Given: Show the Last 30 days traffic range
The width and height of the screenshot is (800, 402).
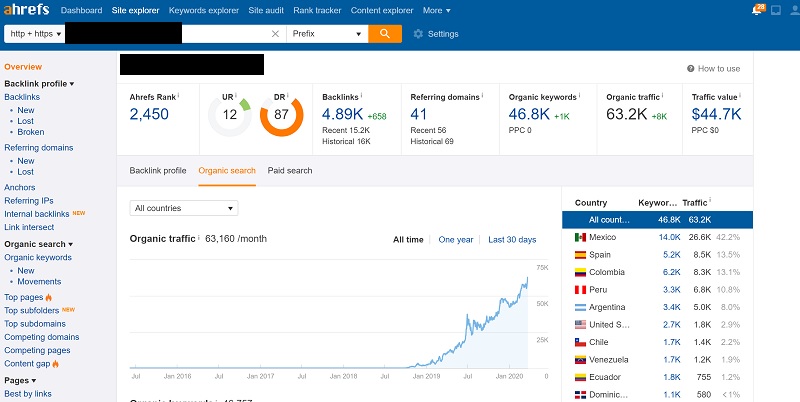Looking at the screenshot, I should [512, 239].
